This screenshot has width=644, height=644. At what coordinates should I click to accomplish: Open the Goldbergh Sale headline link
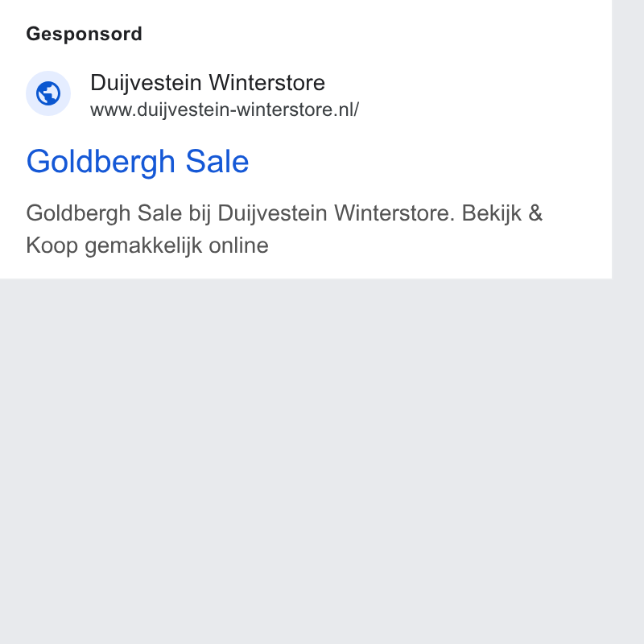click(138, 162)
